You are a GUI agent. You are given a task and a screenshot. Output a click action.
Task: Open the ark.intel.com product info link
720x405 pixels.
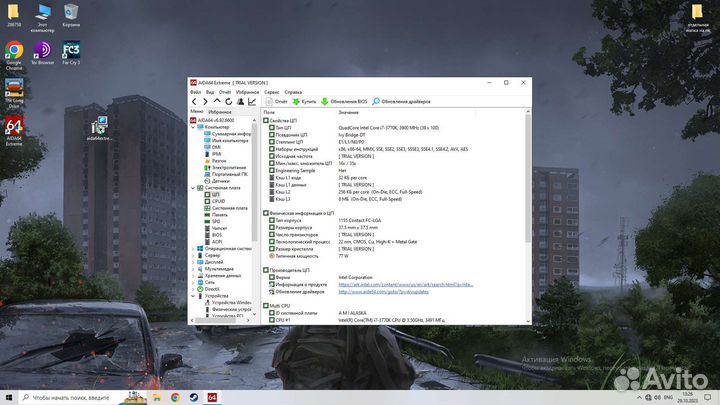(x=406, y=285)
